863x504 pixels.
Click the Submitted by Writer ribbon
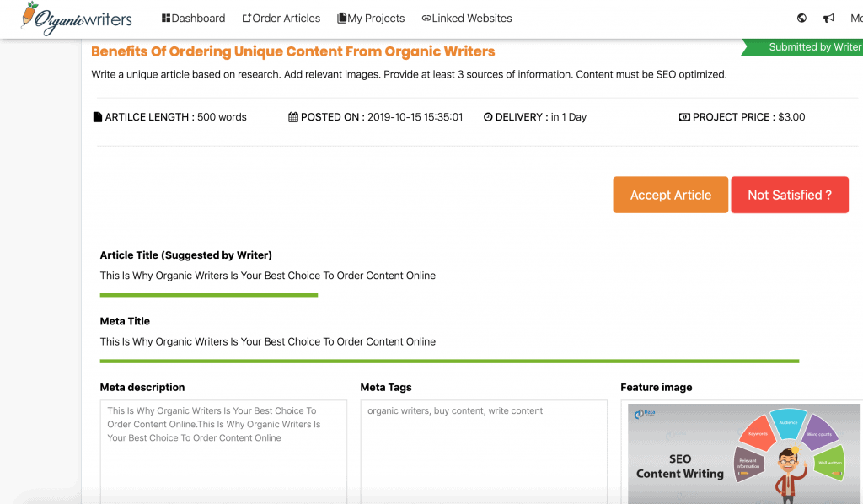coord(803,47)
